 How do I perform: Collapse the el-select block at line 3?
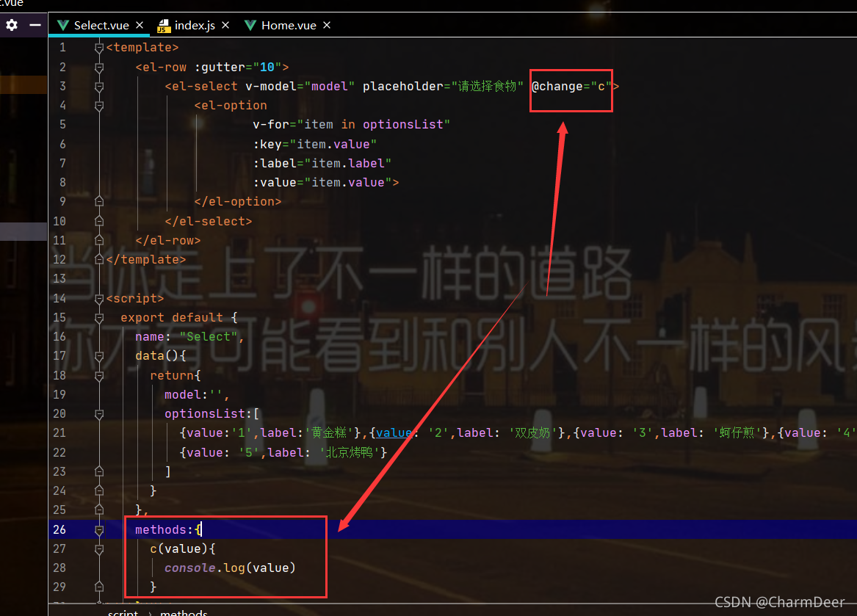(x=99, y=87)
